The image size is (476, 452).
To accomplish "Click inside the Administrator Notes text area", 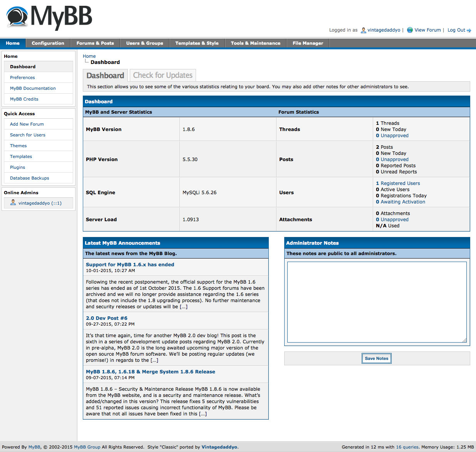I will coord(377,302).
